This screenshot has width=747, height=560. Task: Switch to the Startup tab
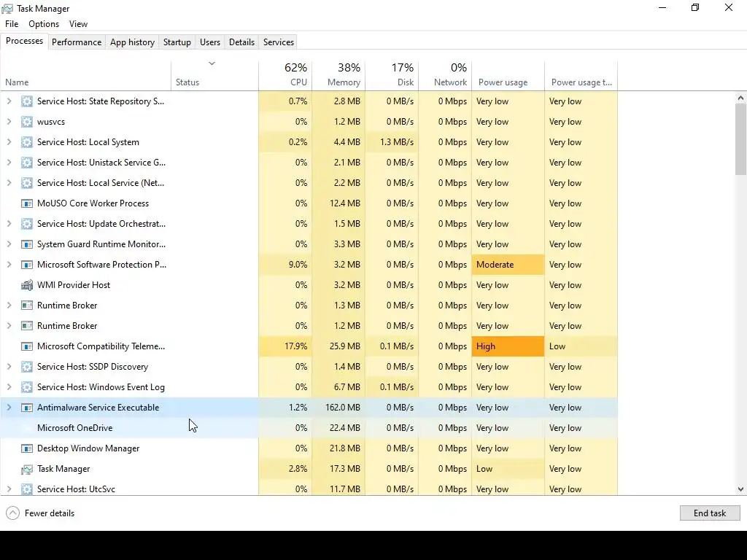[x=177, y=42]
